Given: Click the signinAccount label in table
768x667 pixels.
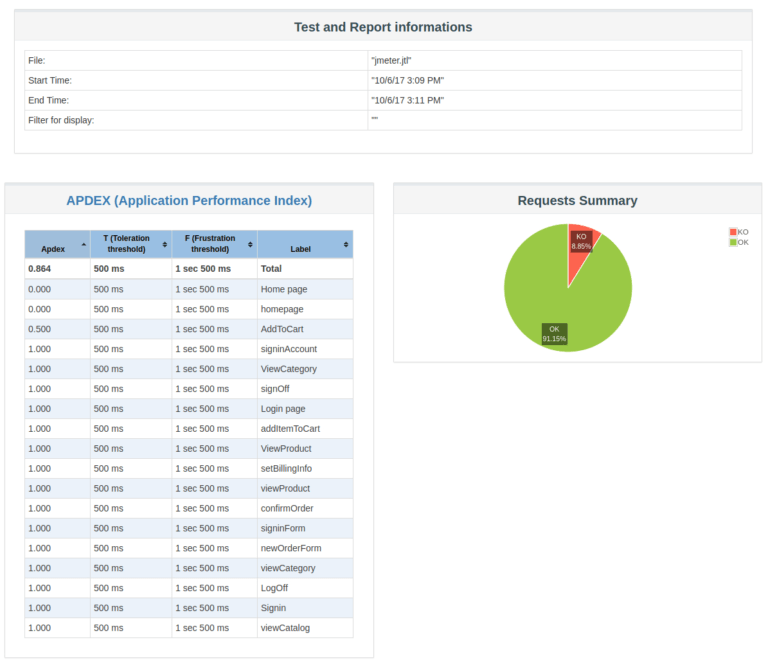Looking at the screenshot, I should (287, 349).
